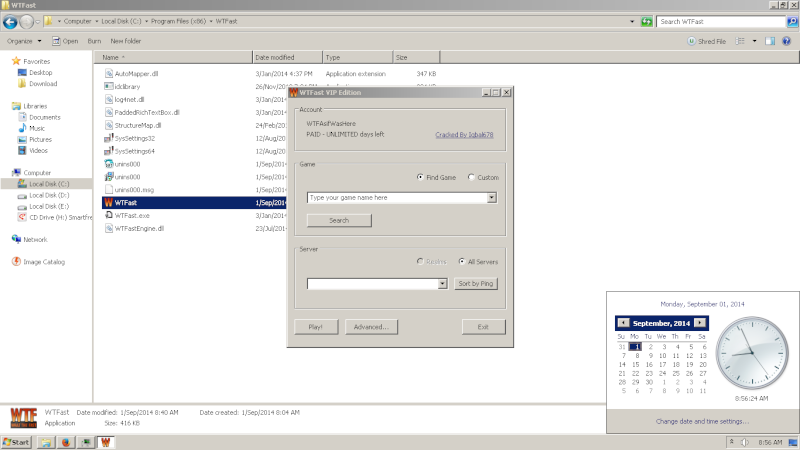Open the Music library
Screen dimensions: 800x450
[x=36, y=129]
